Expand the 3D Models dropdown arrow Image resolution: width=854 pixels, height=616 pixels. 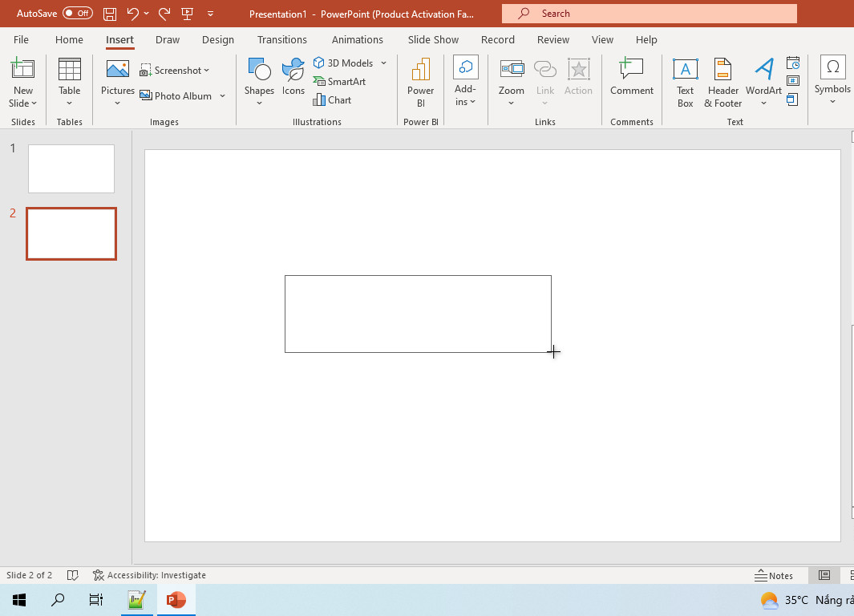click(384, 63)
